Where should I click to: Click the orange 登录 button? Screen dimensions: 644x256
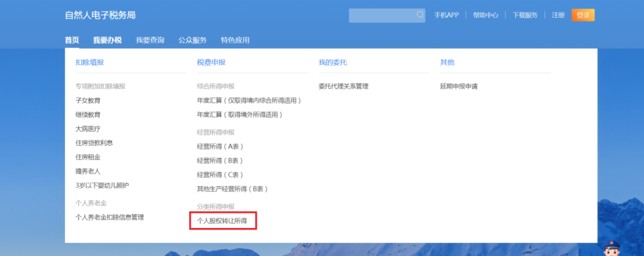pyautogui.click(x=583, y=15)
